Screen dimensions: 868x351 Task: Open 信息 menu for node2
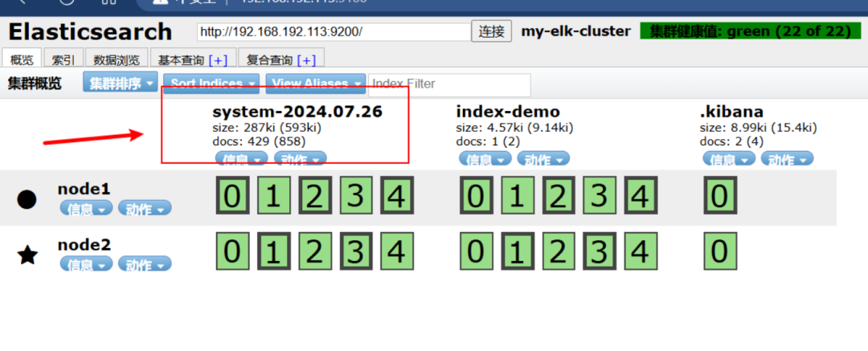pyautogui.click(x=86, y=263)
